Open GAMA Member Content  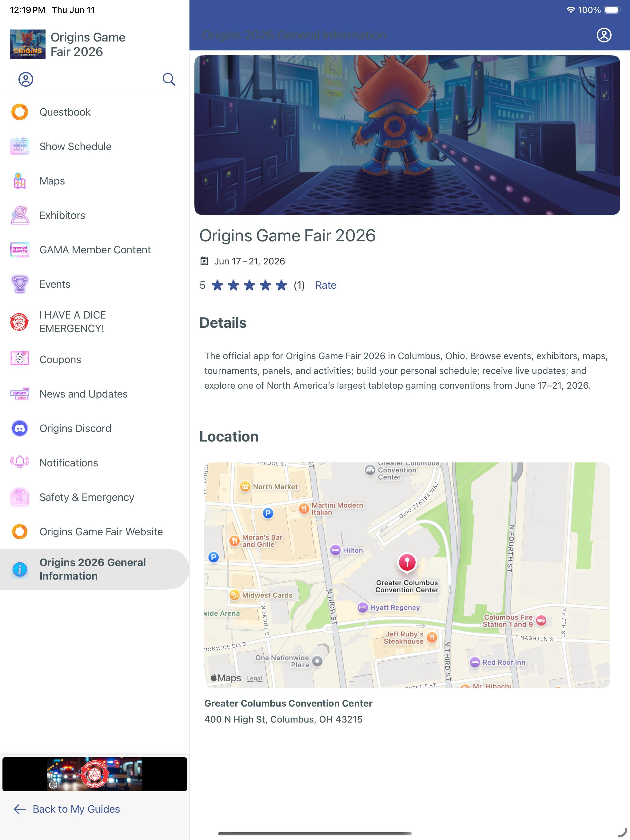[95, 250]
